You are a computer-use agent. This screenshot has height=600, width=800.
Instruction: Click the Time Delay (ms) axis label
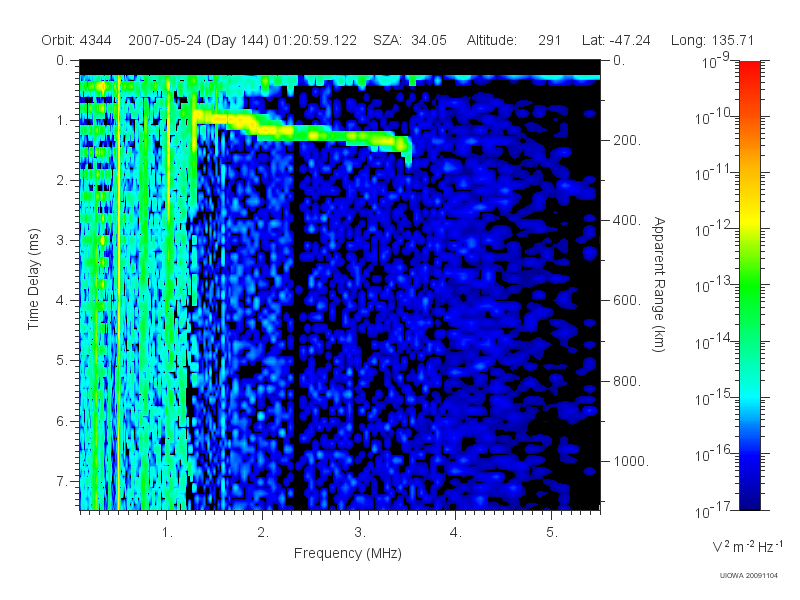pos(33,279)
